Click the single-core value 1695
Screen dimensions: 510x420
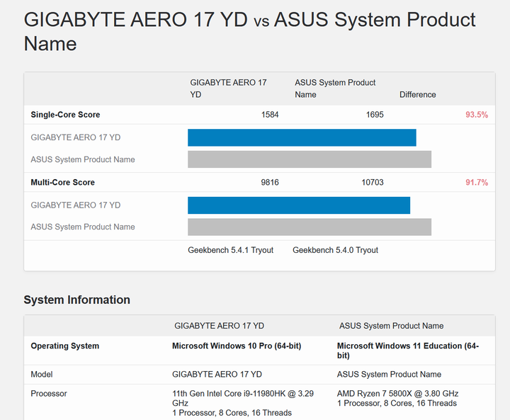(x=375, y=115)
